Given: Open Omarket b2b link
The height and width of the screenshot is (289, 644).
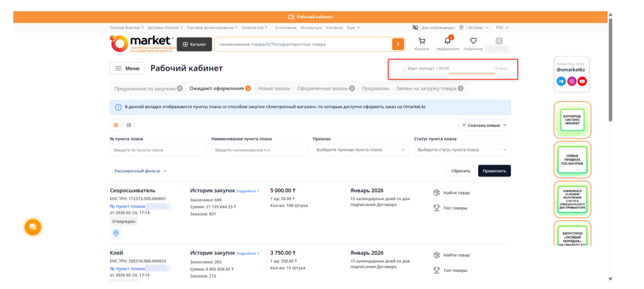Looking at the screenshot, I should (x=255, y=28).
